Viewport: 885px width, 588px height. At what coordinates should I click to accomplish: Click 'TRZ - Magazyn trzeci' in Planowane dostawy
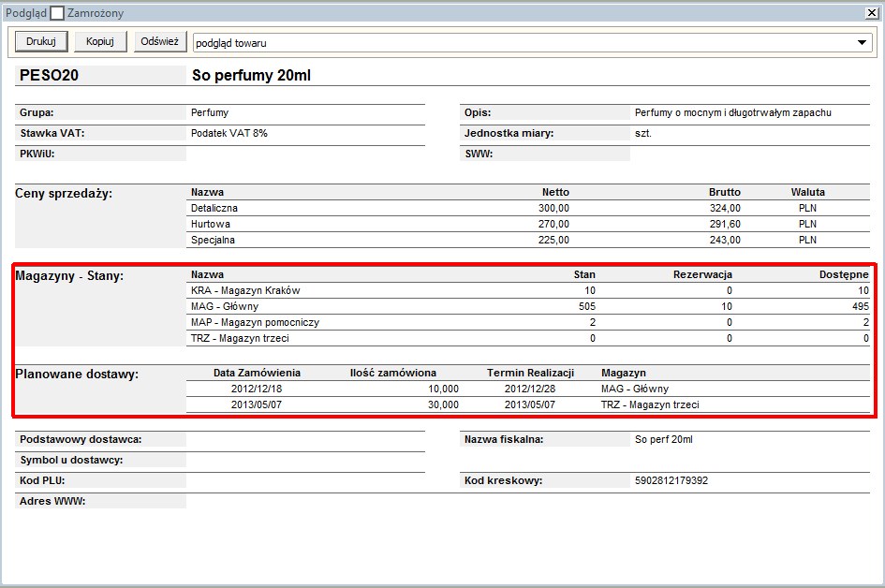[x=650, y=404]
